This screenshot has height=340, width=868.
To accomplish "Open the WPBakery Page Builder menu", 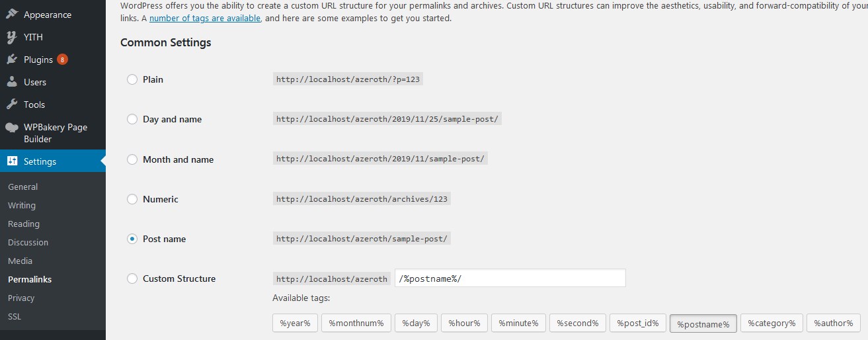I will point(53,133).
